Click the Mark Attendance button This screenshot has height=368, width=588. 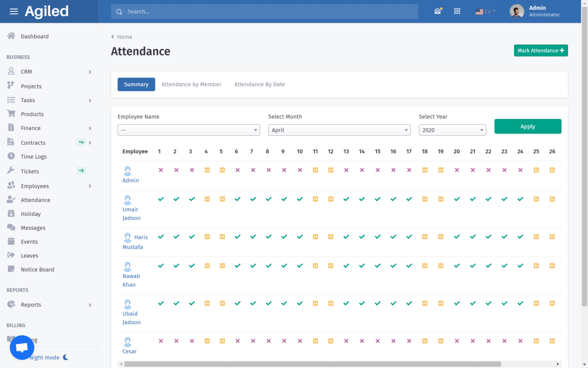tap(541, 51)
